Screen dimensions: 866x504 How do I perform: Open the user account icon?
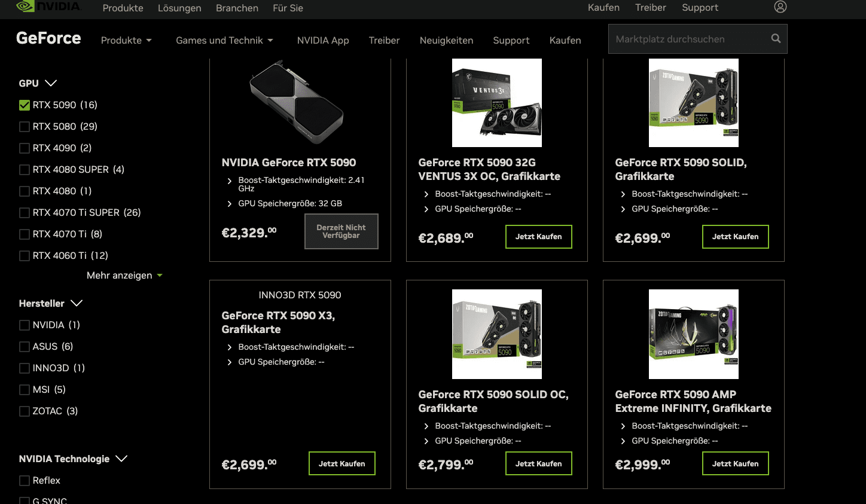780,7
